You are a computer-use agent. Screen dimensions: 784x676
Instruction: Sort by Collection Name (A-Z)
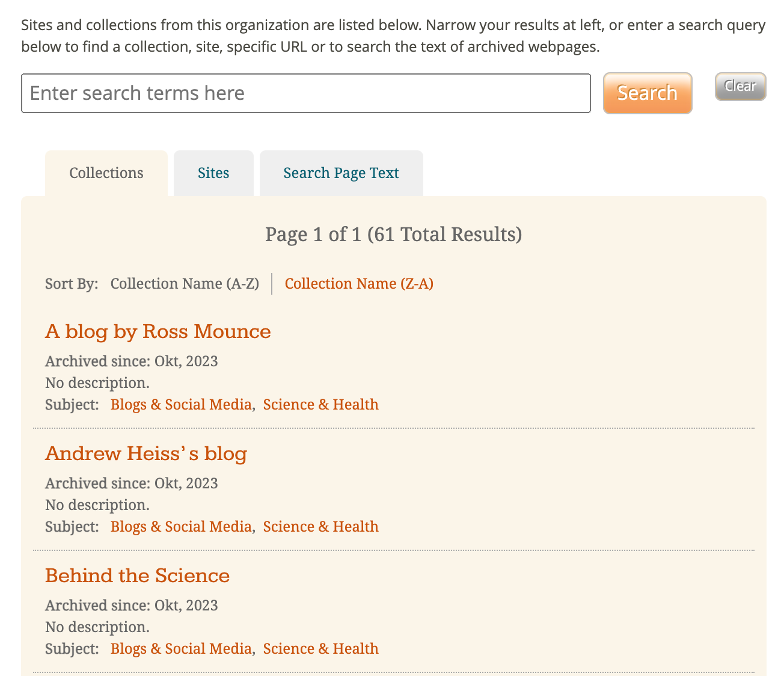pos(185,284)
